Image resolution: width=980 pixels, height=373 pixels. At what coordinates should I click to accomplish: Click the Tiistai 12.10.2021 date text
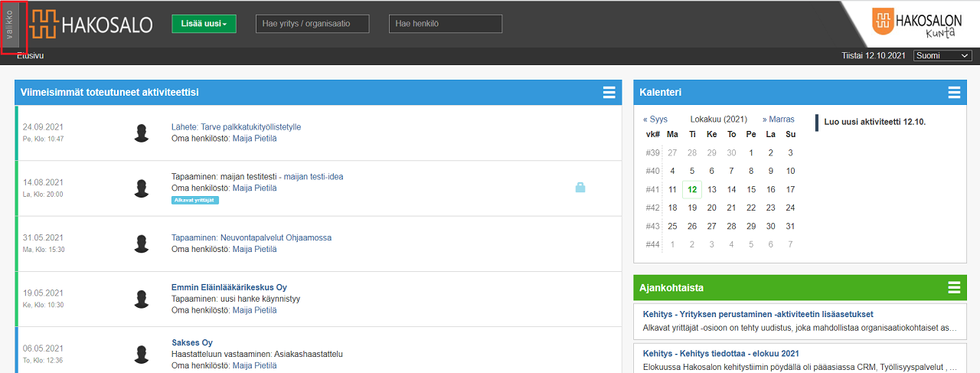coord(874,56)
